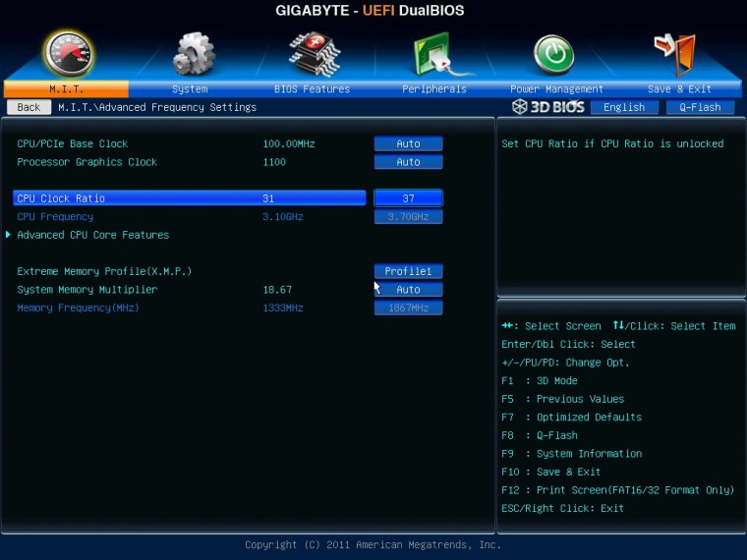The height and width of the screenshot is (560, 747).
Task: Click the F10 Save & Exit hint
Action: (x=550, y=472)
